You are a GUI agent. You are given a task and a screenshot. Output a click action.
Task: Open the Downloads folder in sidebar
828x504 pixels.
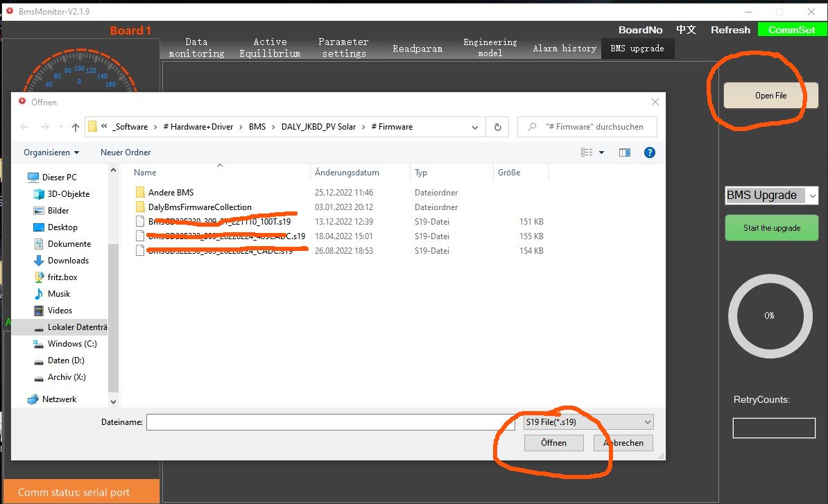(x=68, y=261)
